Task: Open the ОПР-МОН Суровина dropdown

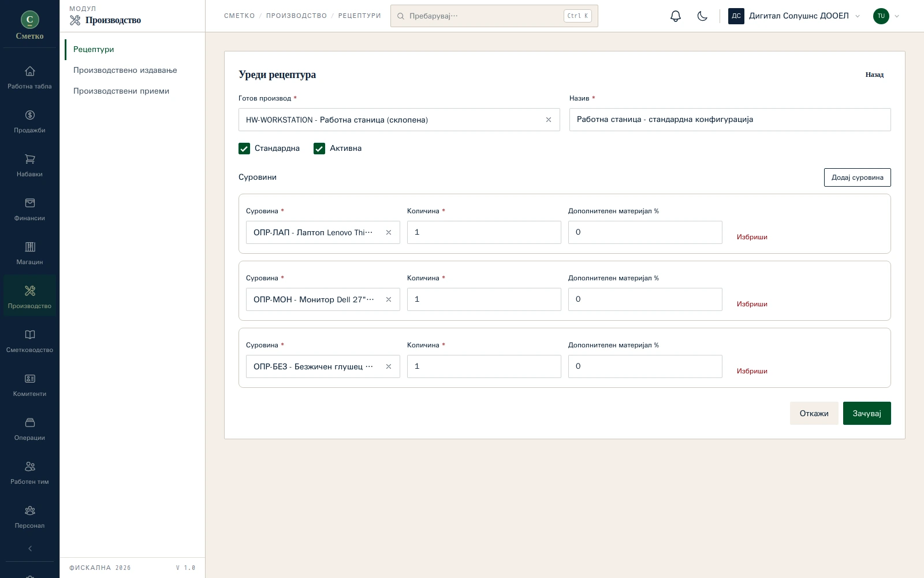Action: coord(323,299)
